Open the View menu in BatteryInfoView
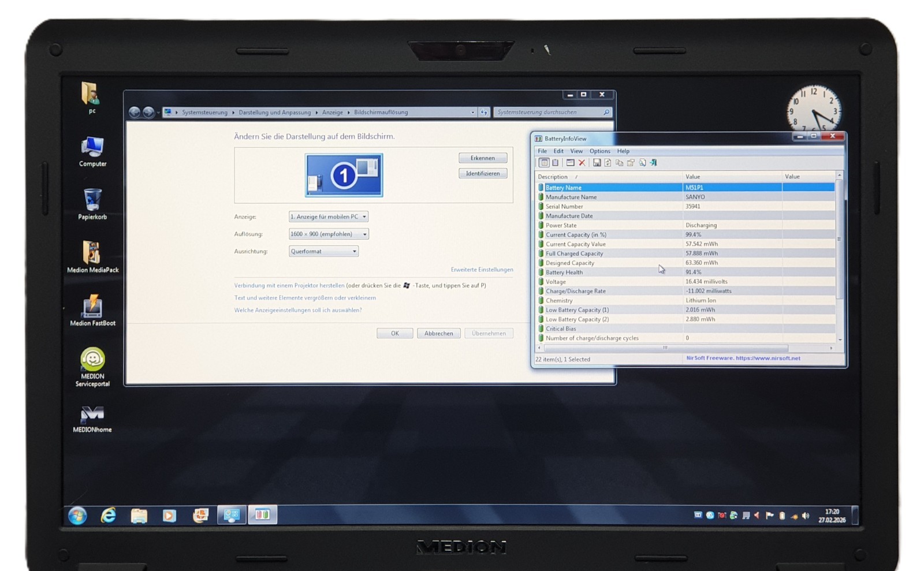This screenshot has height=571, width=924. click(x=576, y=151)
